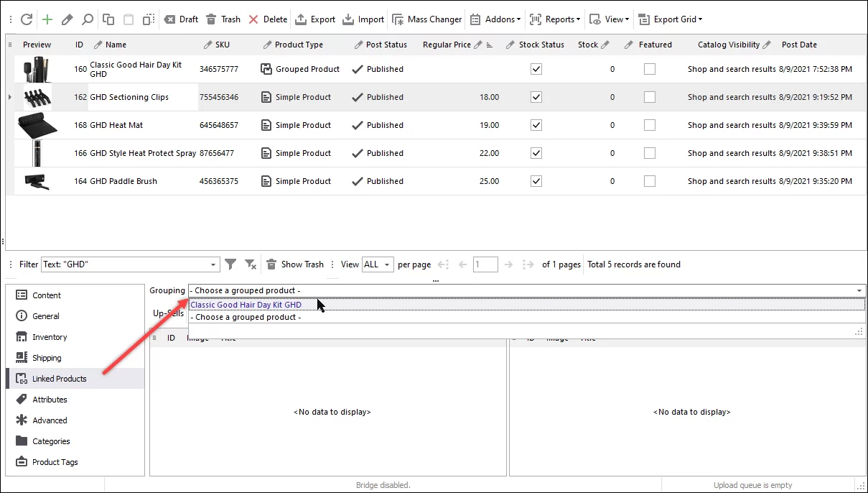Activate the product search magnifier icon
This screenshot has height=493, width=868.
pos(87,19)
